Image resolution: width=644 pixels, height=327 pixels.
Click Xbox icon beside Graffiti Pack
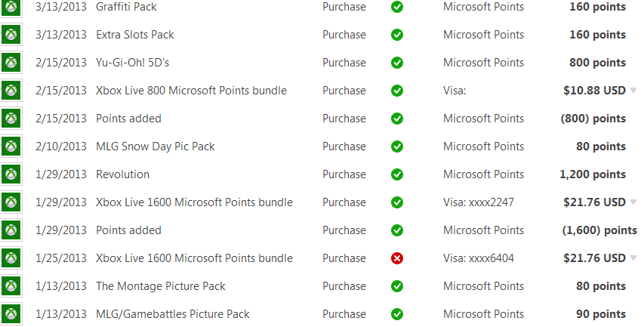click(x=11, y=8)
